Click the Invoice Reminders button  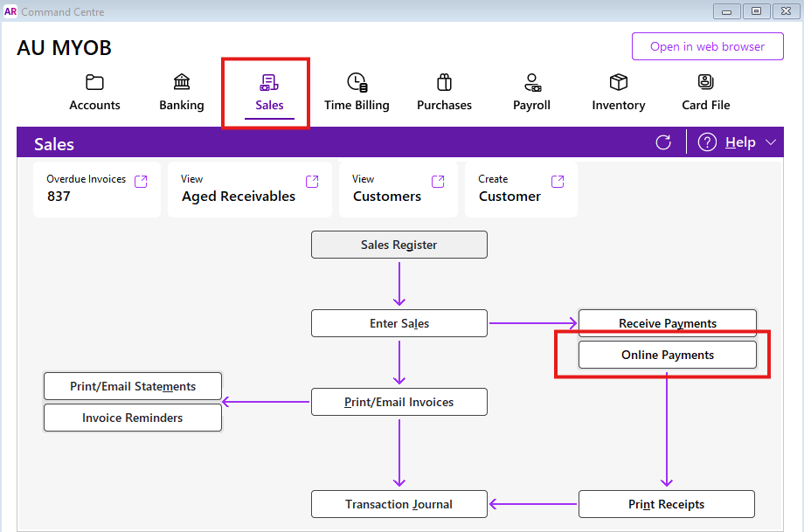(x=132, y=418)
